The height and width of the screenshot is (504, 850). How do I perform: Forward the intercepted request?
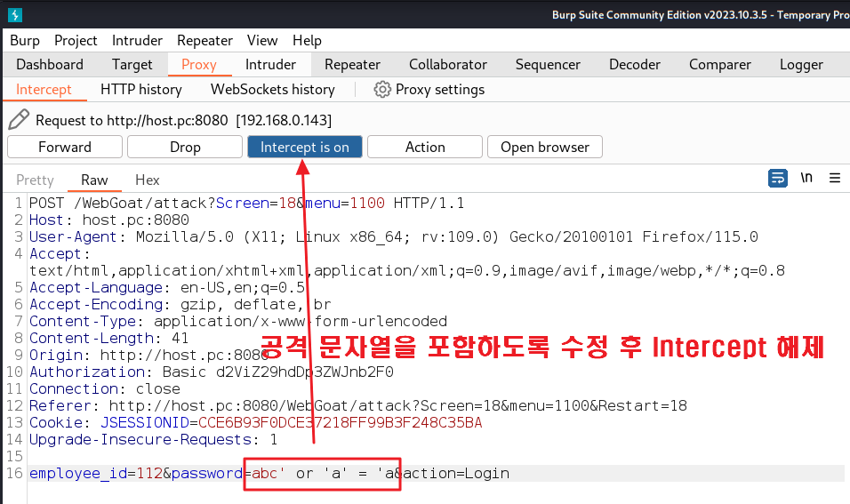(x=65, y=147)
